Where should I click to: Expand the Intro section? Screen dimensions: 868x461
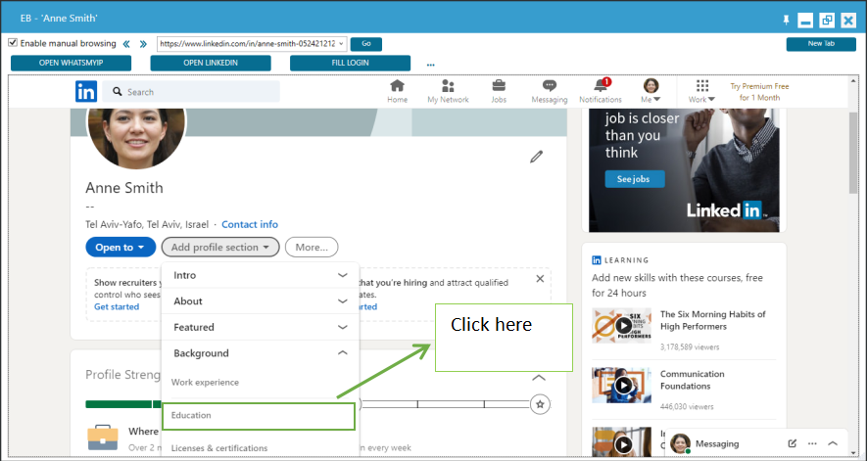click(261, 275)
